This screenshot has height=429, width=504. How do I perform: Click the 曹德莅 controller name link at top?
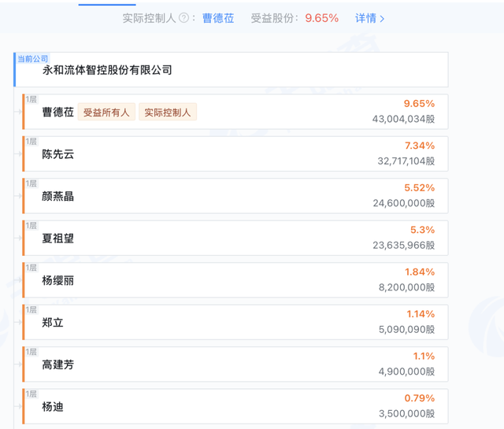tap(218, 18)
